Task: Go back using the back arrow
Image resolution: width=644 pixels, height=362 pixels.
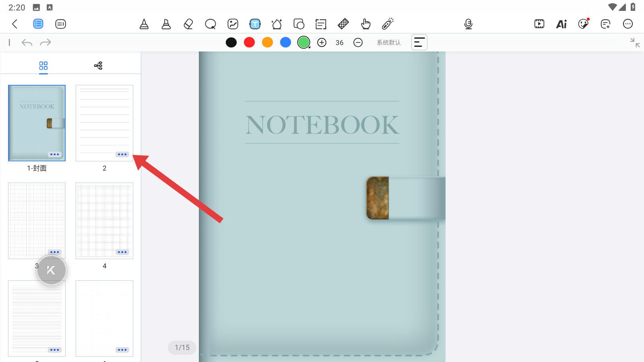Action: coord(15,24)
